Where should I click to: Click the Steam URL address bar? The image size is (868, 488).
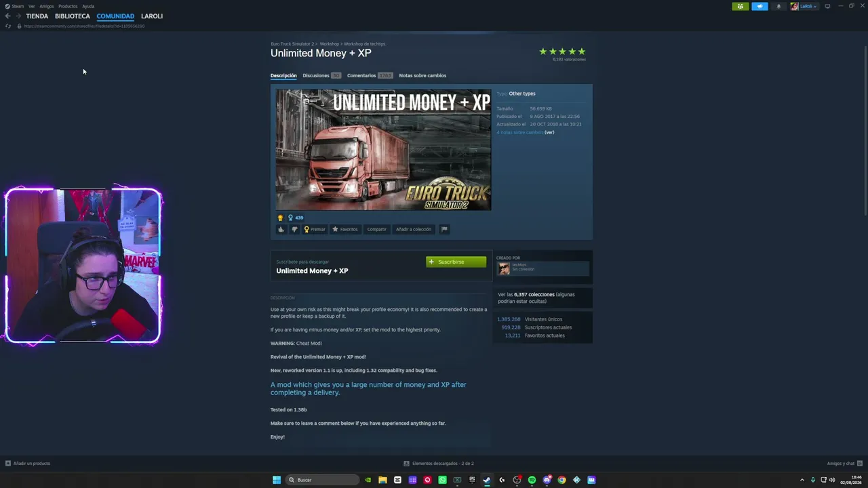(84, 26)
